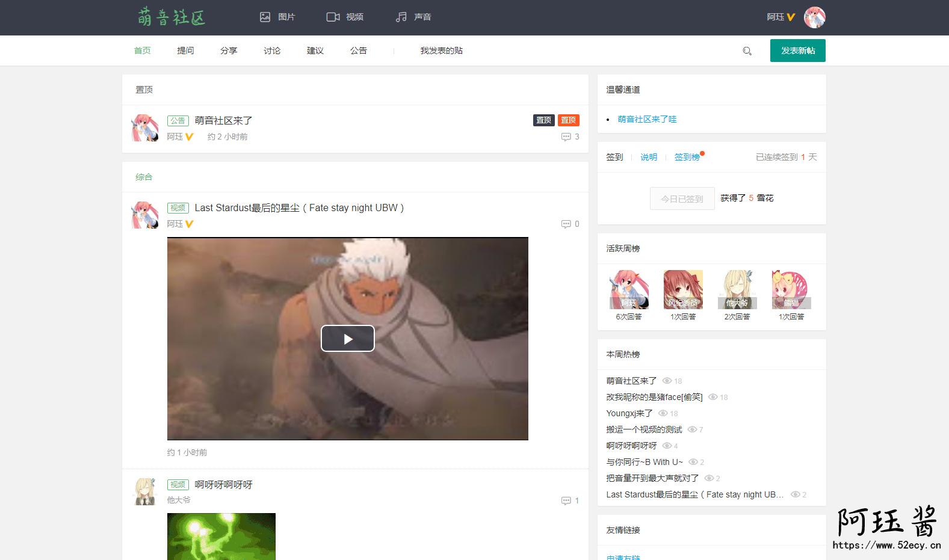949x560 pixels.
Task: Open 搬运一个视频的测试 in weekly hot list
Action: pos(644,429)
